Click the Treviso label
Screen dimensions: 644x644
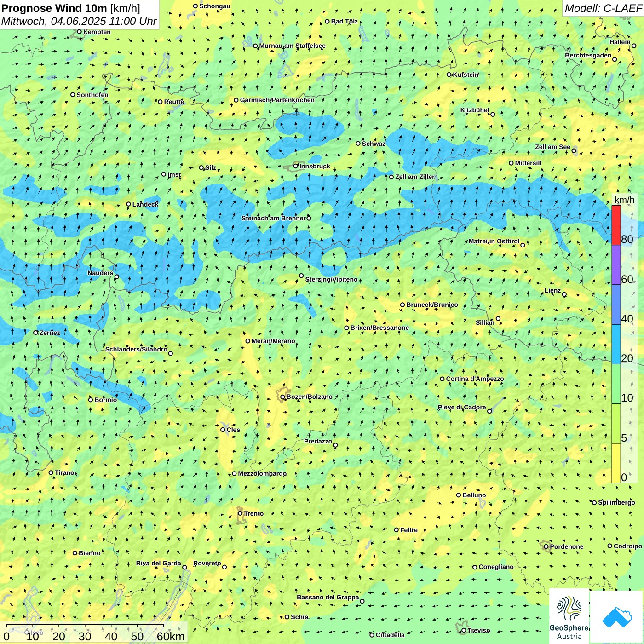[x=478, y=630]
